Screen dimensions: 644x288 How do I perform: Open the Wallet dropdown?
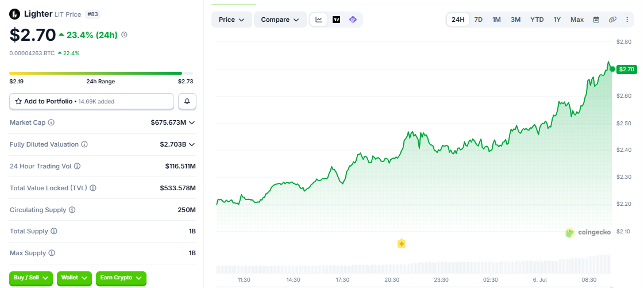pyautogui.click(x=74, y=278)
